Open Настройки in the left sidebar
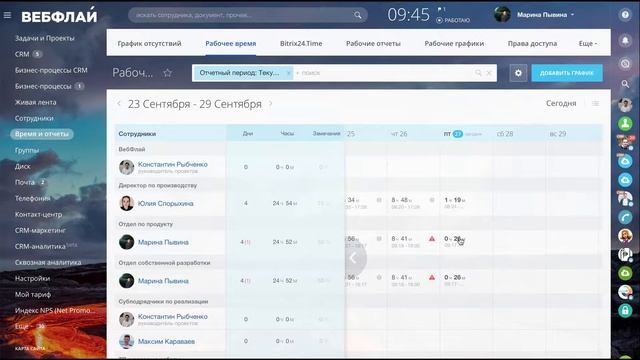 [x=32, y=278]
